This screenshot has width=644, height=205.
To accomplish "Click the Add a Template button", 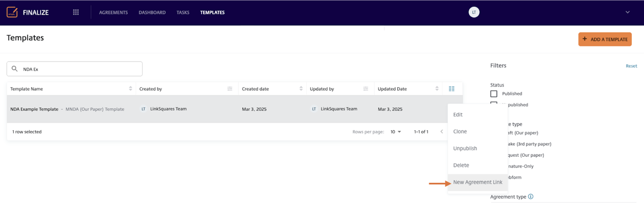I will 605,39.
